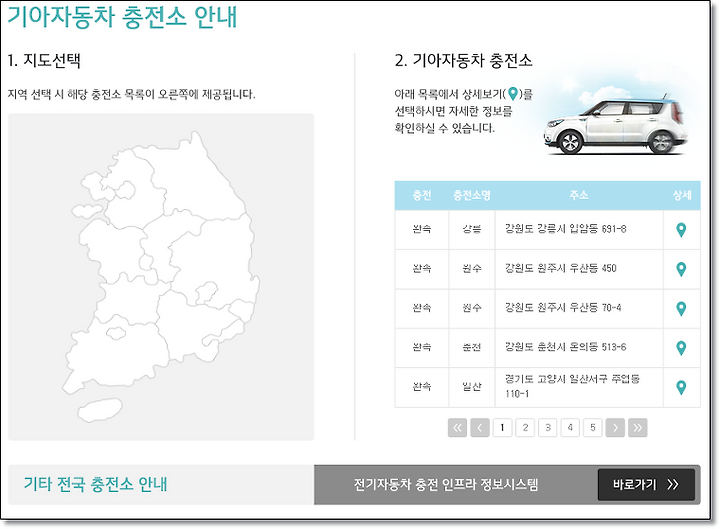Click the 충전소명 column header
The image size is (720, 529).
point(472,195)
